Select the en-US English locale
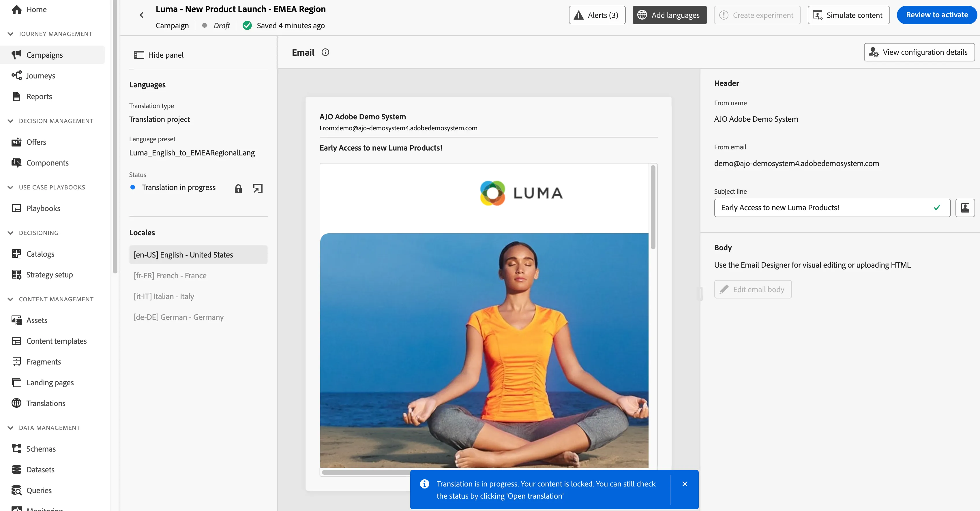Viewport: 980px width, 511px height. (x=198, y=255)
